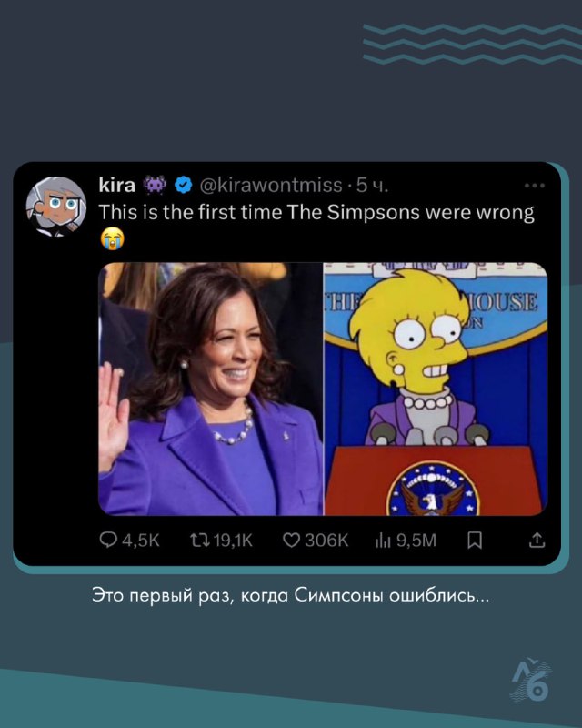Click the blue verified checkmark badge

(x=184, y=185)
